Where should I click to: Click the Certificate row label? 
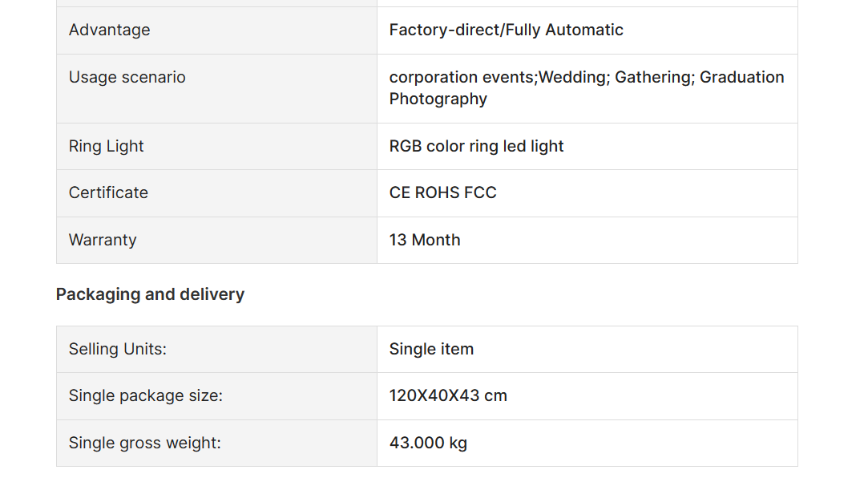tap(108, 192)
